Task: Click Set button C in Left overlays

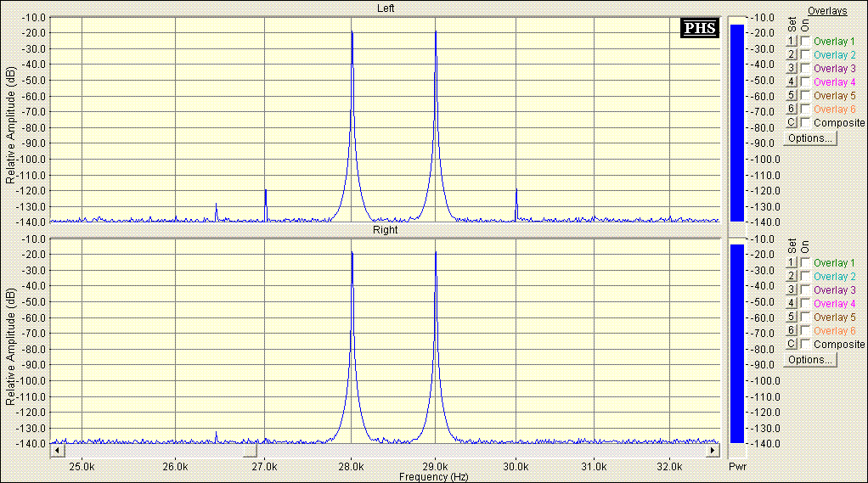Action: pyautogui.click(x=791, y=122)
